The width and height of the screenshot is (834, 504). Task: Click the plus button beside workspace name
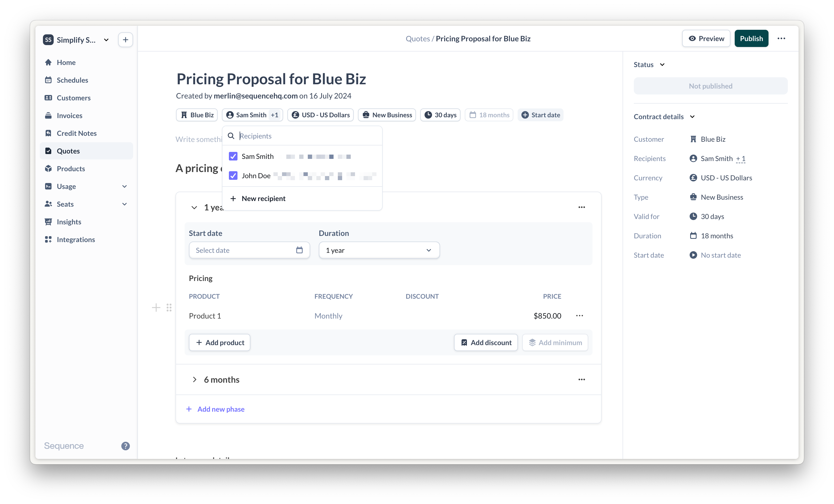[126, 40]
